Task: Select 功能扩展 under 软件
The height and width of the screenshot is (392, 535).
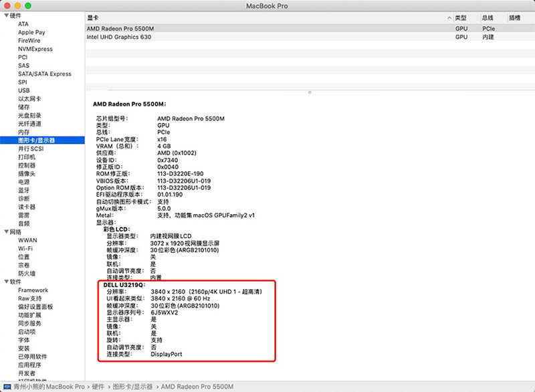Action: click(x=29, y=315)
